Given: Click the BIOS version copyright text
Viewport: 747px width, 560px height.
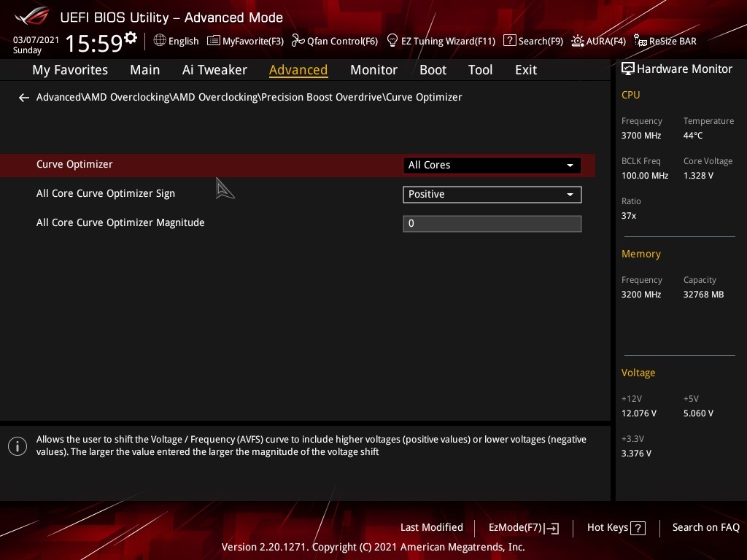Looking at the screenshot, I should pos(373,547).
